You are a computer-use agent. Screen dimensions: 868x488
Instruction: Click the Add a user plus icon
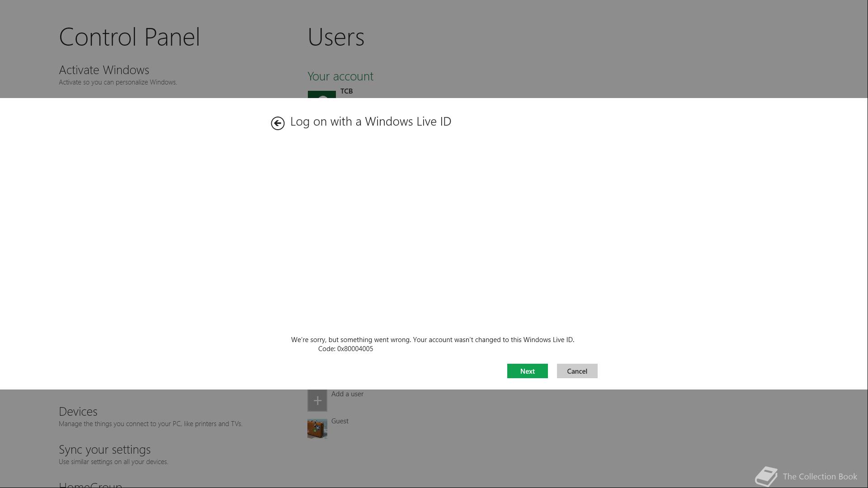pyautogui.click(x=317, y=400)
